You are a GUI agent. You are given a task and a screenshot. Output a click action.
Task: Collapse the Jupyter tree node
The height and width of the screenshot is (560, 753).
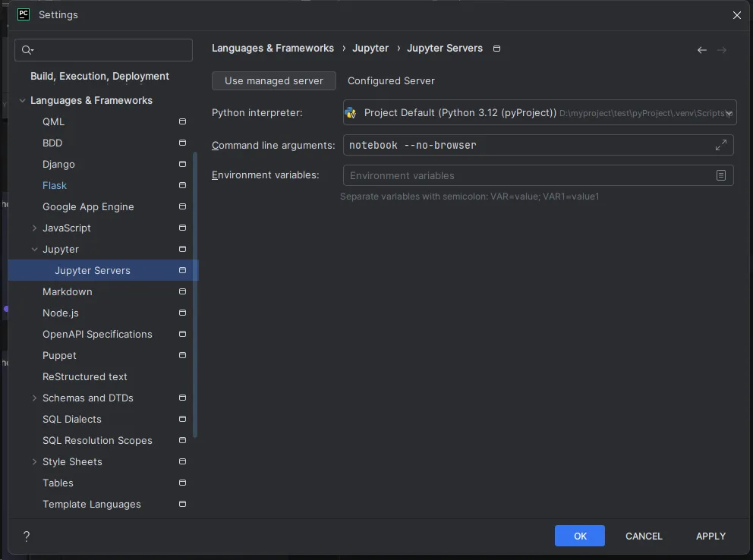coord(34,249)
